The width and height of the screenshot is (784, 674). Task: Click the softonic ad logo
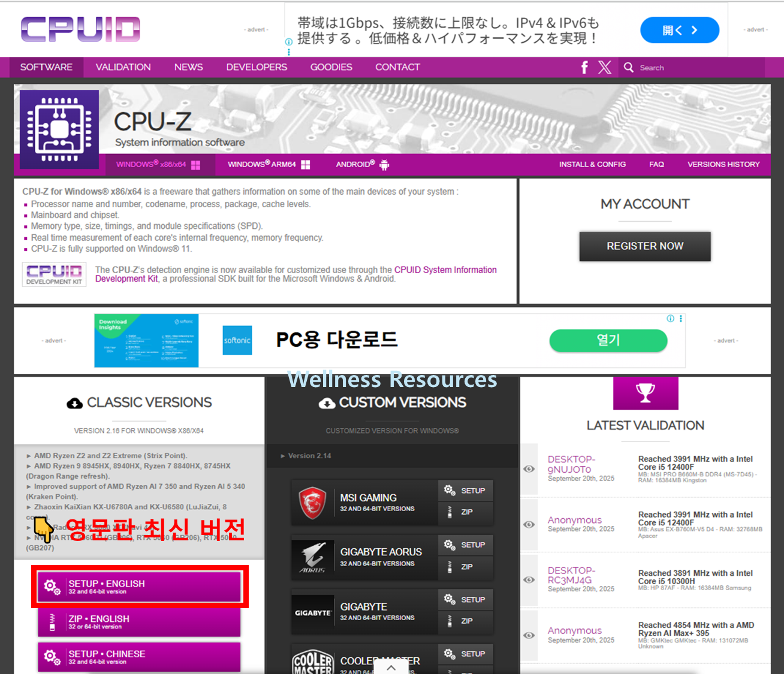point(237,340)
